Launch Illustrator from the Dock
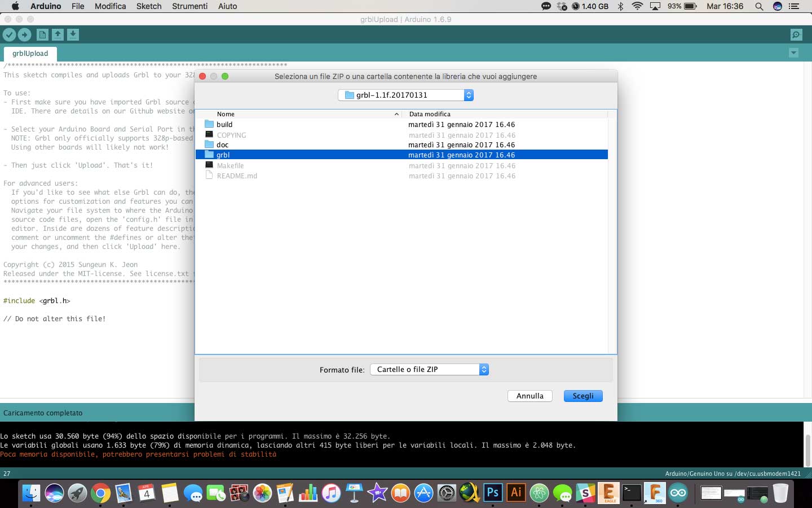812x508 pixels. 516,493
